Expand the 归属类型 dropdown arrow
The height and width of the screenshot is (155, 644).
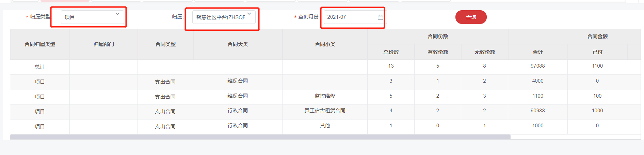117,14
